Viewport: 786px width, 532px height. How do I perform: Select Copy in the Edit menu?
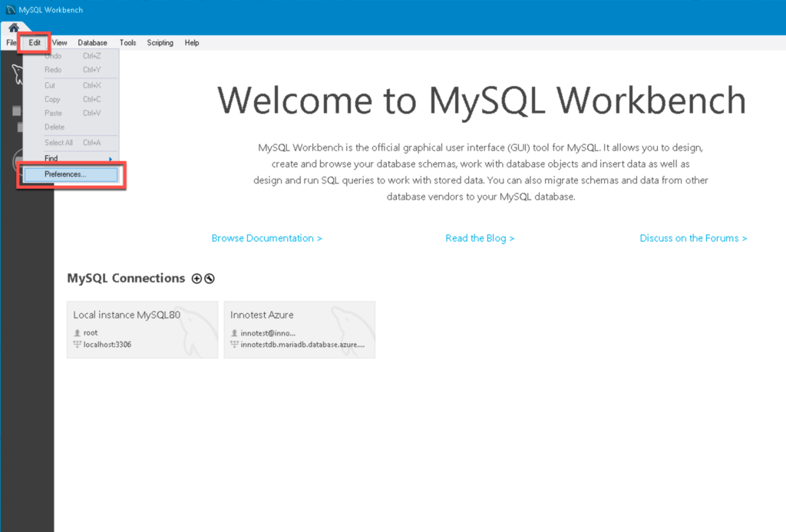(71, 99)
